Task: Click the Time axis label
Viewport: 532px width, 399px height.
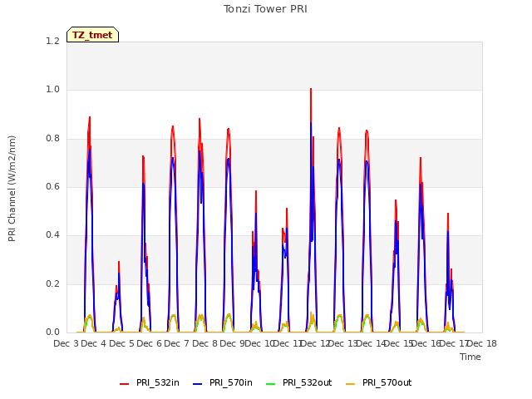Action: point(470,357)
